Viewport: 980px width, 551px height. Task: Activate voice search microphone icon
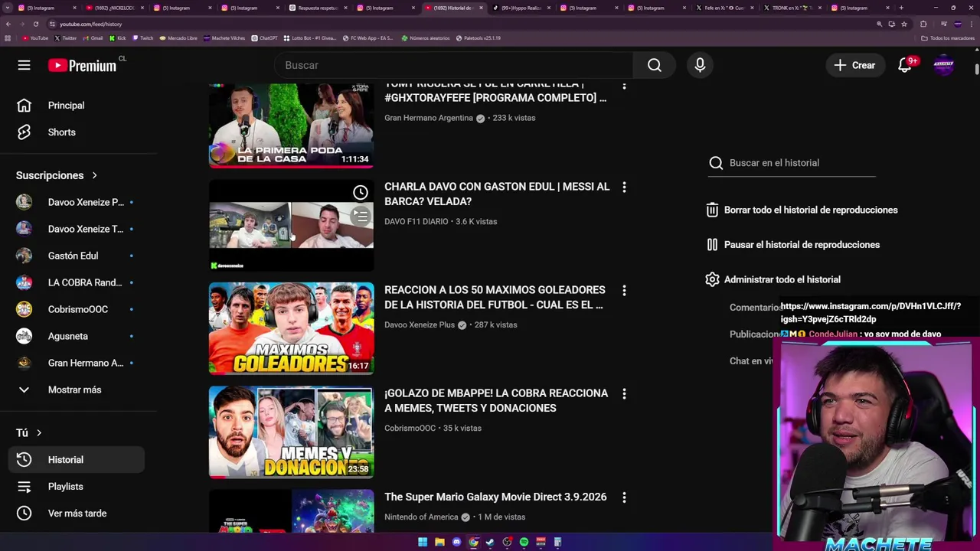click(x=700, y=65)
